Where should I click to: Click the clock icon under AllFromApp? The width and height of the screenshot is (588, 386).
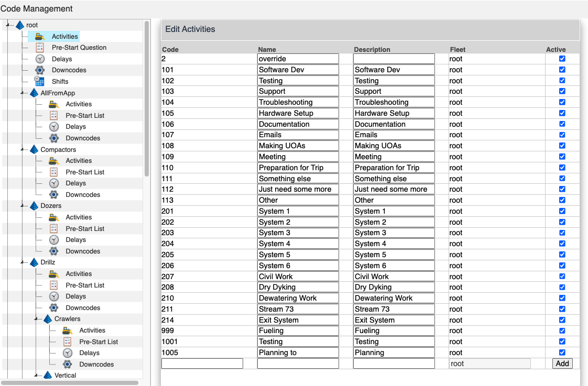(54, 127)
